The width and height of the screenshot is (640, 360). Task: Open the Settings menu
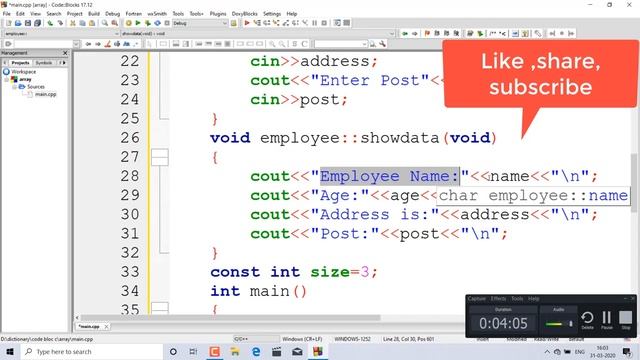point(272,14)
